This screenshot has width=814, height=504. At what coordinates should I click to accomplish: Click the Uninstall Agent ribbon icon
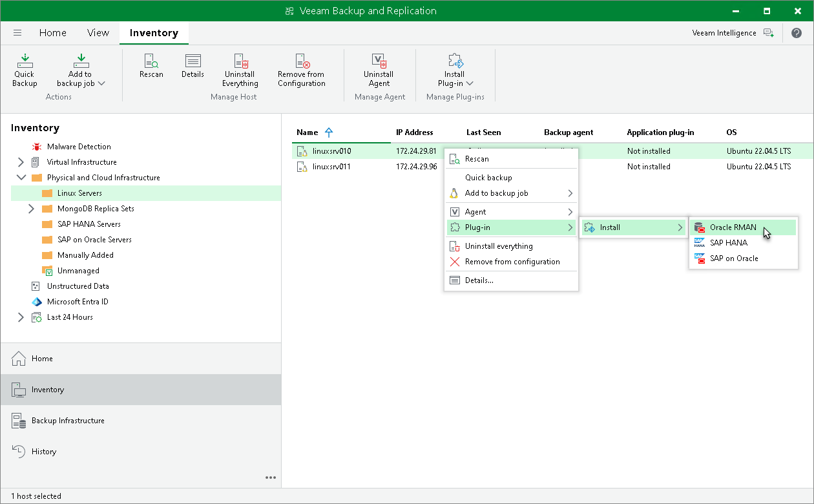tap(379, 61)
